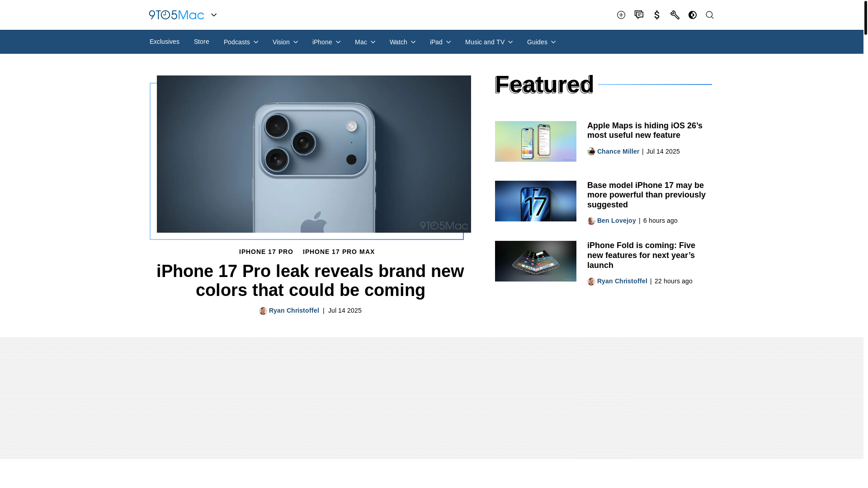Open the IPHONE 17 PRO MAX tag
Viewport: 868px width, 488px height.
tap(339, 252)
